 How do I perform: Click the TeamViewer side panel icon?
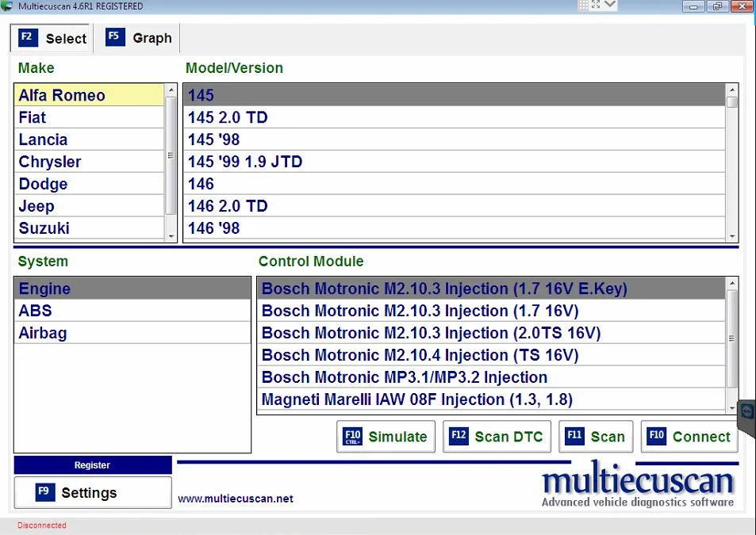point(747,412)
